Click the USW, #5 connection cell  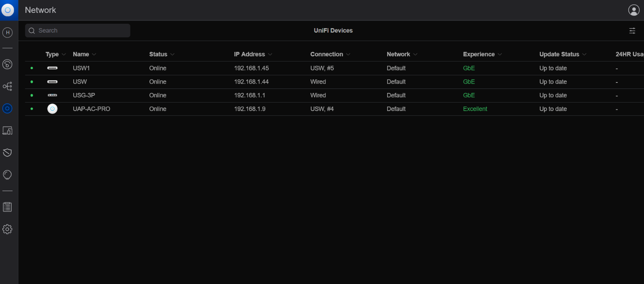pyautogui.click(x=322, y=68)
